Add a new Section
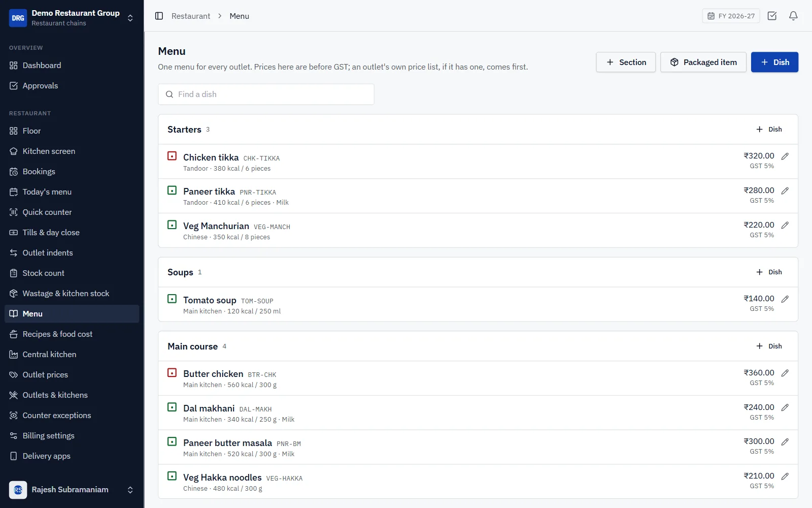This screenshot has width=812, height=508. pyautogui.click(x=626, y=62)
